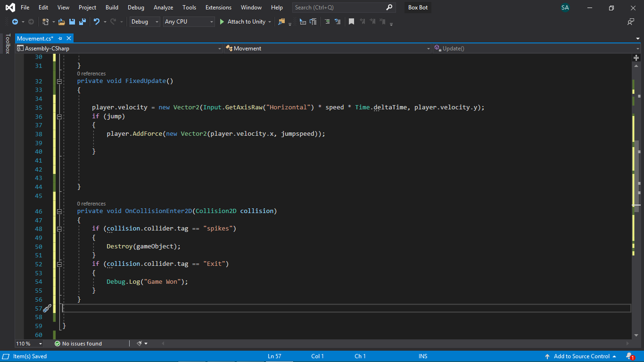Screen dimensions: 644x362
Task: Switch to the Movement.cs tab
Action: (x=35, y=38)
